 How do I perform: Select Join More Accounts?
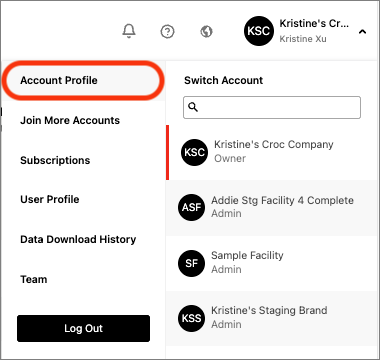point(70,120)
